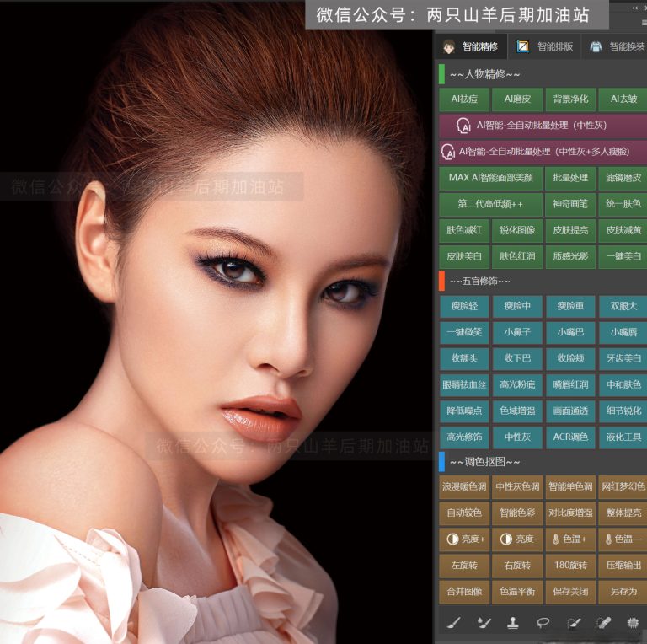Run AI智能-全自动批量处理 (中性灰)
This screenshot has height=644, width=647.
coord(543,126)
